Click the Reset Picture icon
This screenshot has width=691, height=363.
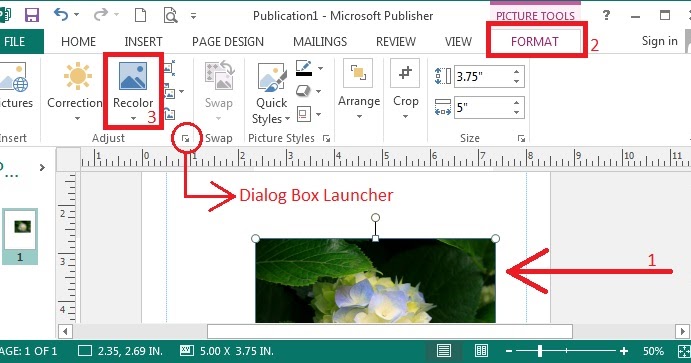click(x=170, y=114)
